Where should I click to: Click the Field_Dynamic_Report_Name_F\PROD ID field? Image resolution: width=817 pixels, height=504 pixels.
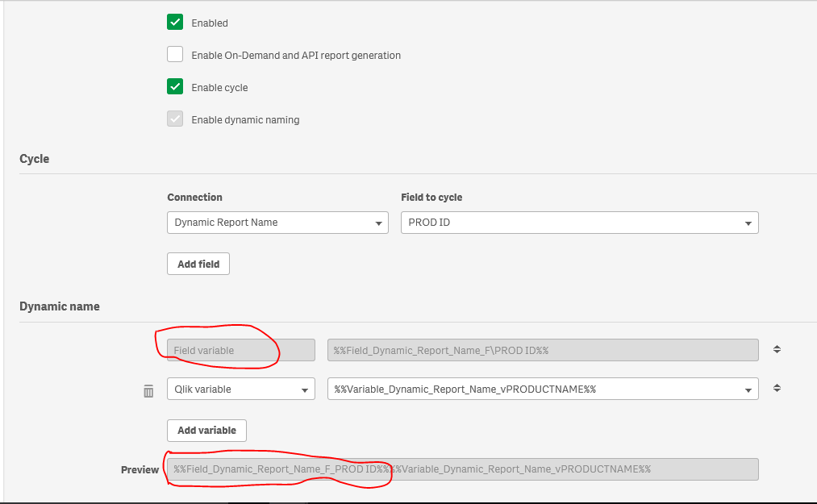[x=542, y=350]
